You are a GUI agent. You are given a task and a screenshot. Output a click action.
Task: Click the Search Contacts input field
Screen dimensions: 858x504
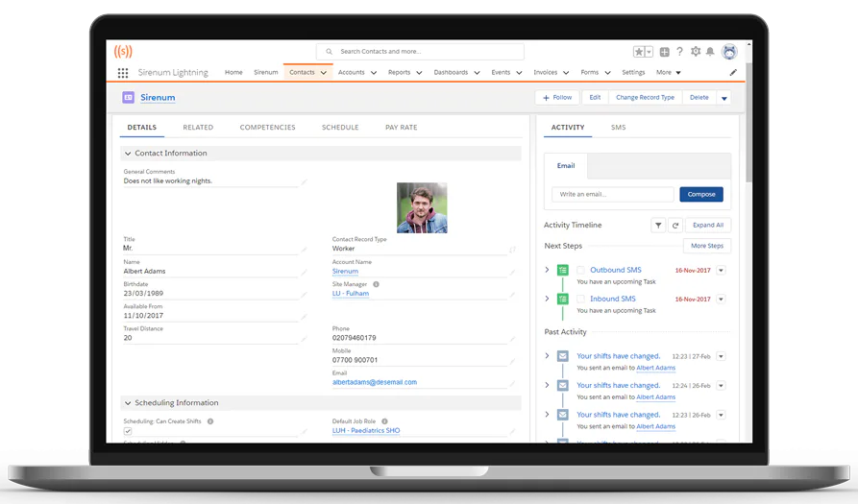[420, 52]
